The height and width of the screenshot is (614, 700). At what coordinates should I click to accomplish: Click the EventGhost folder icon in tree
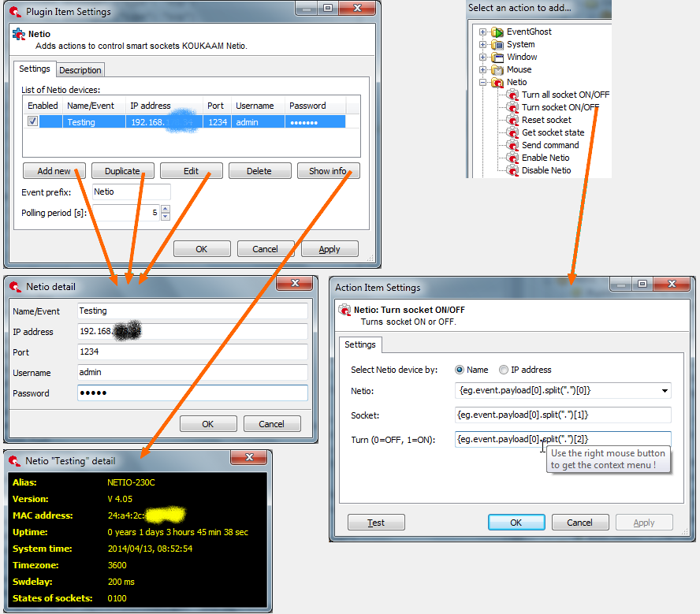click(x=497, y=32)
